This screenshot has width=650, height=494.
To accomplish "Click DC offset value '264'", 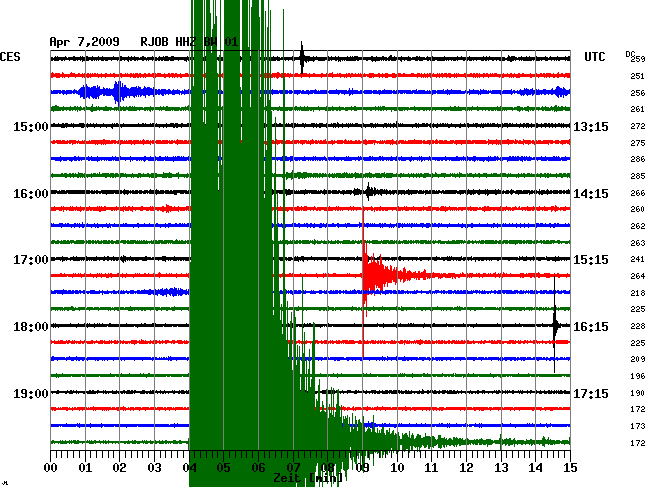I will click(x=638, y=276).
